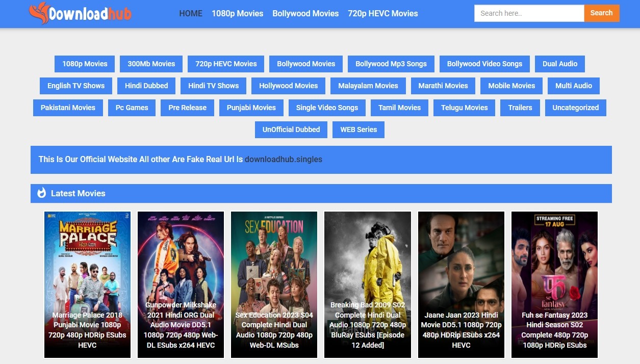The width and height of the screenshot is (640, 364).
Task: View the Pre Release category
Action: pos(188,108)
